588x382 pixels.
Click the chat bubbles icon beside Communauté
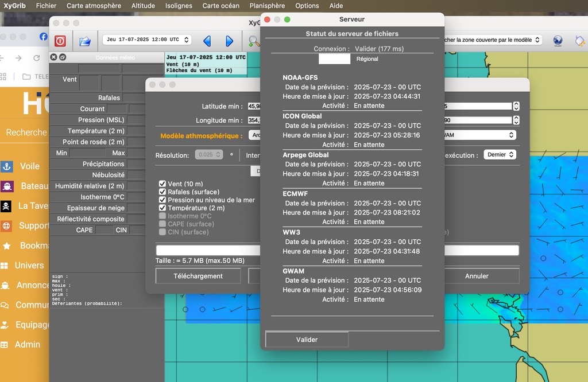(5, 305)
